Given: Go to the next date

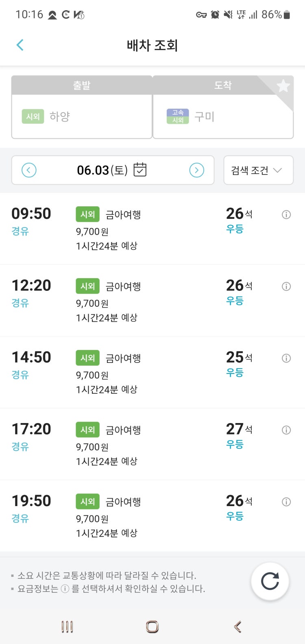Looking at the screenshot, I should tap(197, 170).
